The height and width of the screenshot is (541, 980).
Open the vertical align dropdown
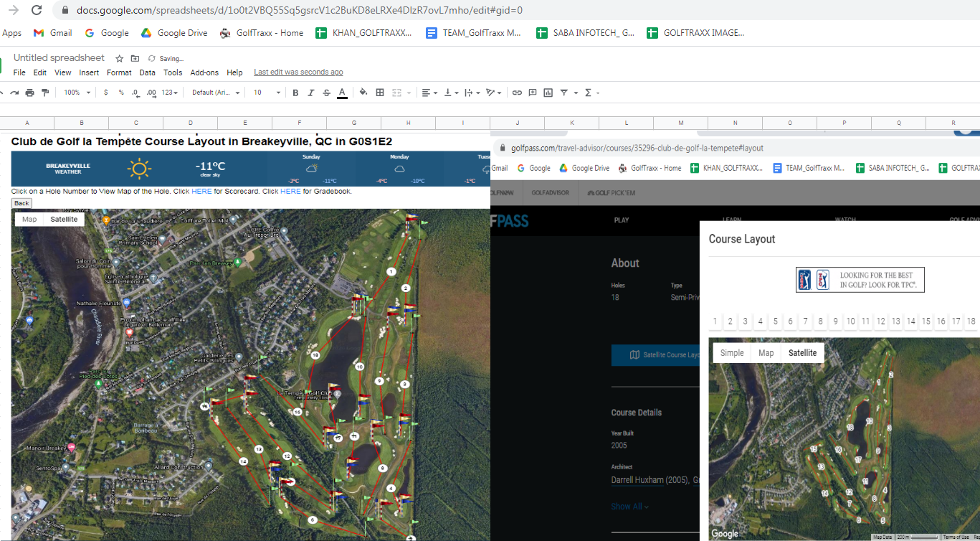coord(450,93)
